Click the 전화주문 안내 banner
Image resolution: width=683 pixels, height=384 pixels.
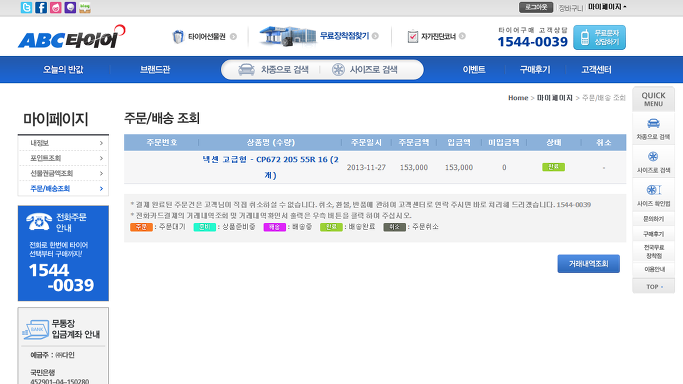pyautogui.click(x=63, y=253)
